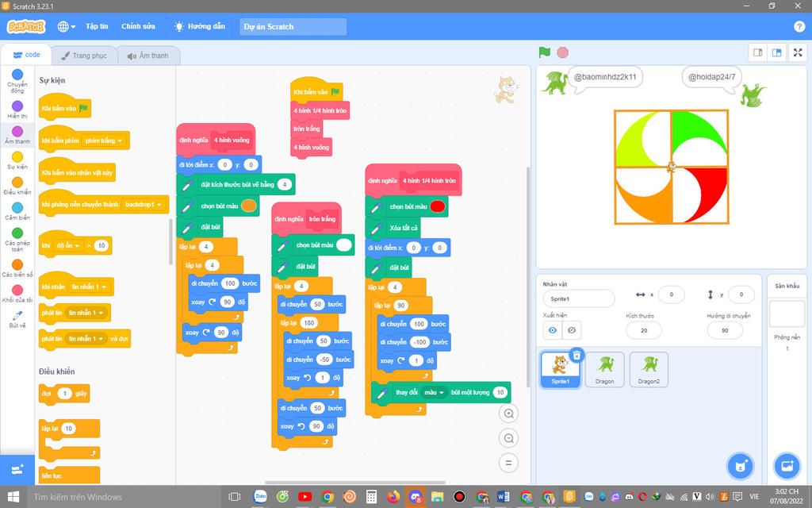The image size is (812, 508).
Task: Choose a new backdrop button
Action: [787, 465]
